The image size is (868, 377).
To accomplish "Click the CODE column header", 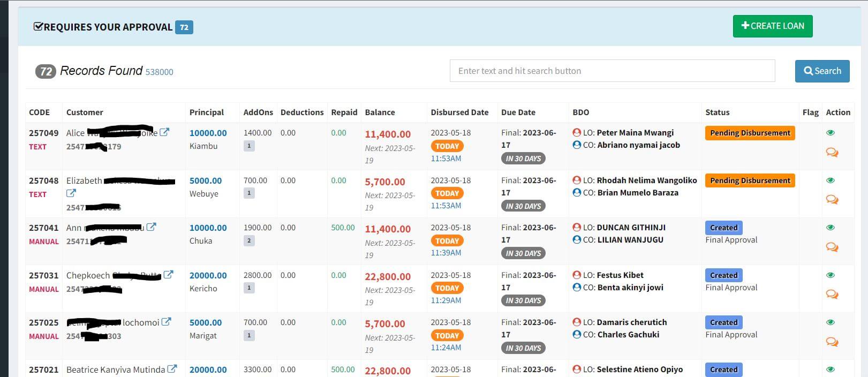I will point(39,112).
